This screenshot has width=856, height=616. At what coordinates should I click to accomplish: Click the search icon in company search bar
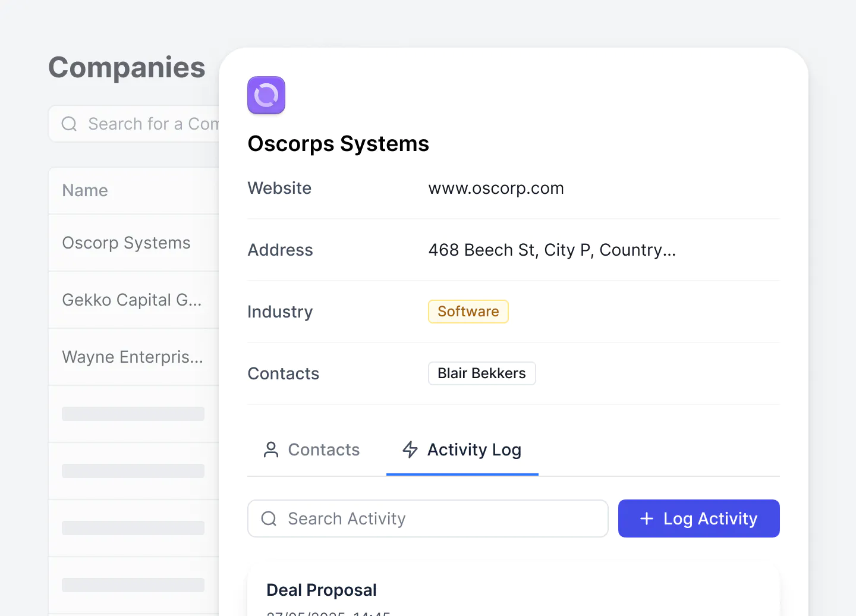point(69,124)
